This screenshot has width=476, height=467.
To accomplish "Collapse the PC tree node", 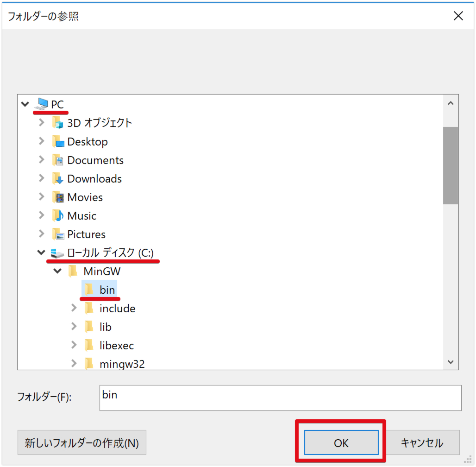I will point(25,103).
